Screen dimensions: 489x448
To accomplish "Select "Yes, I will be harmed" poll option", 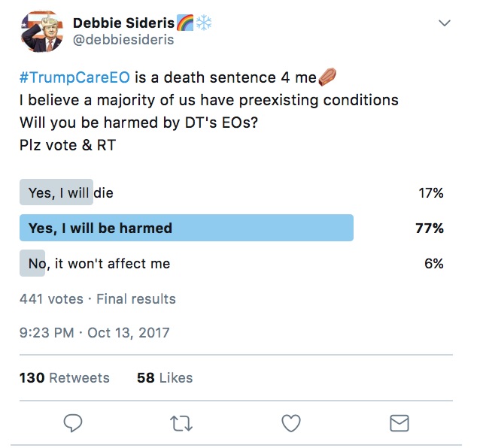I will [100, 228].
